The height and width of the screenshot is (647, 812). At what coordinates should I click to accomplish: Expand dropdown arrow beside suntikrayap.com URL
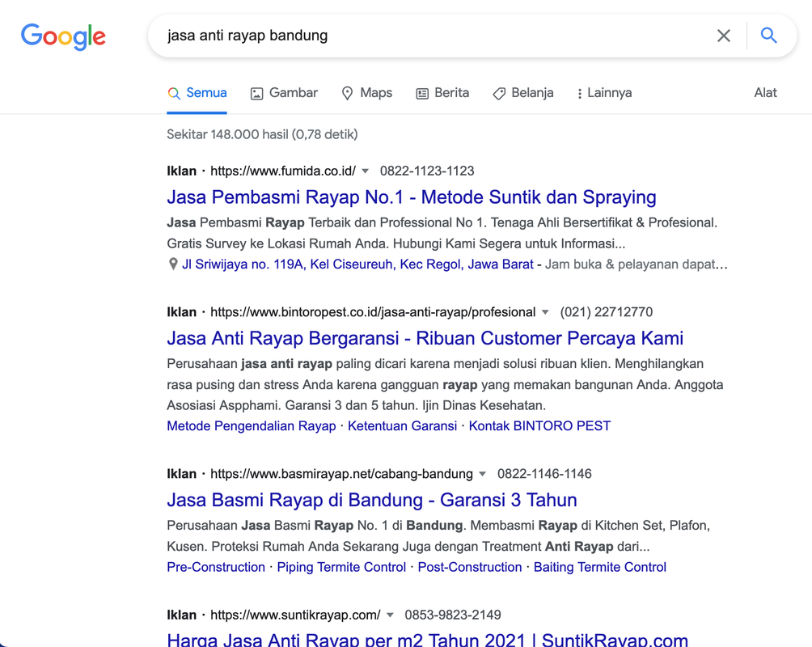pyautogui.click(x=390, y=615)
